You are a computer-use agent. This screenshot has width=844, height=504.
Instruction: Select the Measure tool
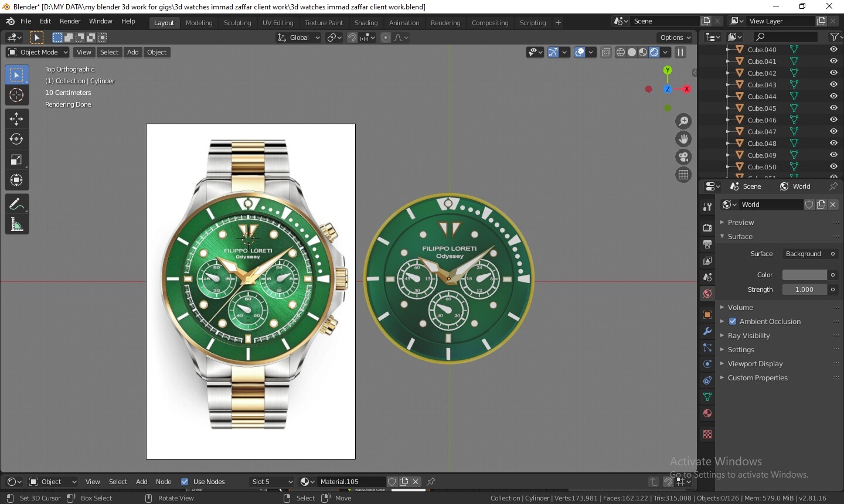click(16, 224)
